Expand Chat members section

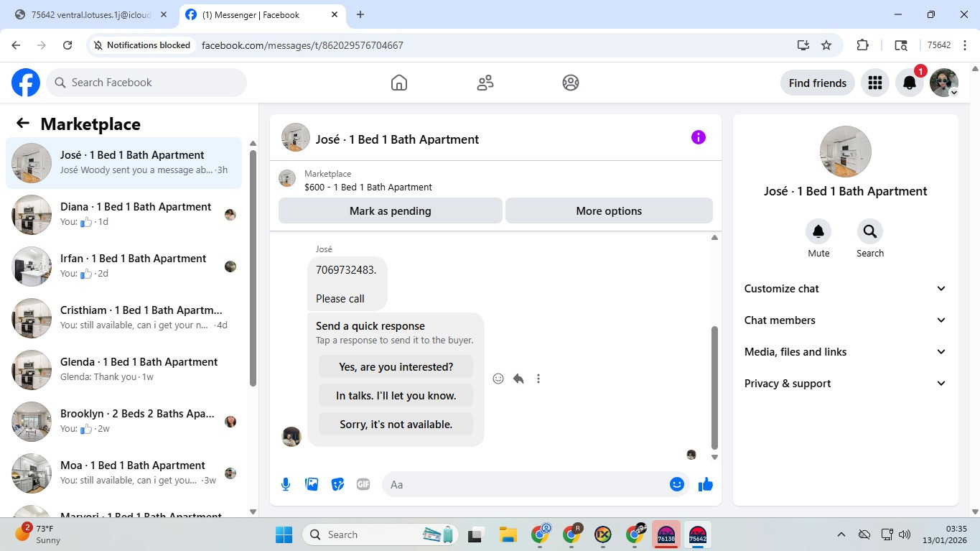coord(846,320)
